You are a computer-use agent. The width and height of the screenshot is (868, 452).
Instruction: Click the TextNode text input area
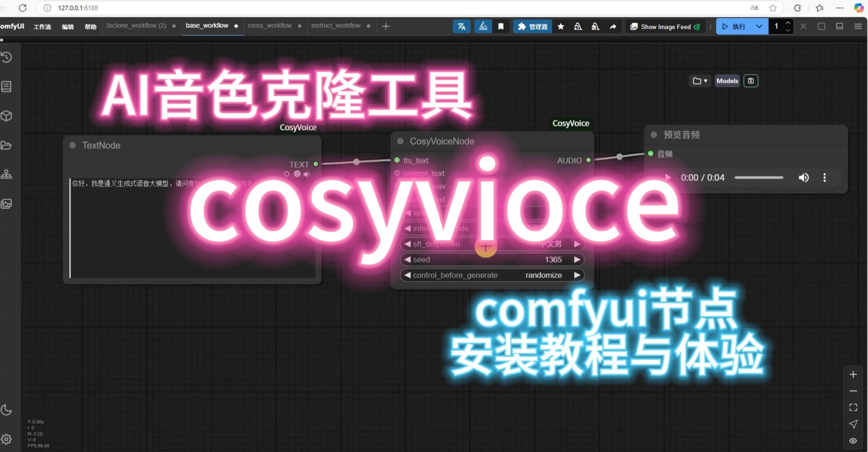tap(193, 228)
